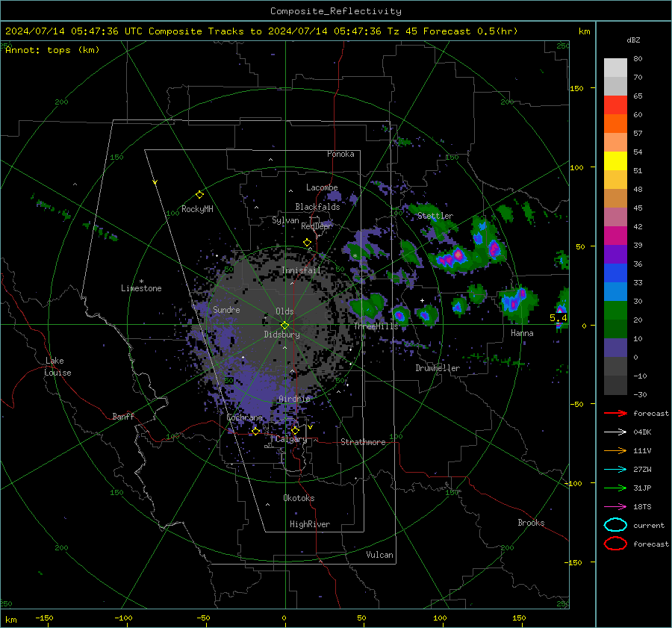Click the yellow diamond marker near RedDeer
Image resolution: width=672 pixels, height=628 pixels.
pyautogui.click(x=307, y=243)
